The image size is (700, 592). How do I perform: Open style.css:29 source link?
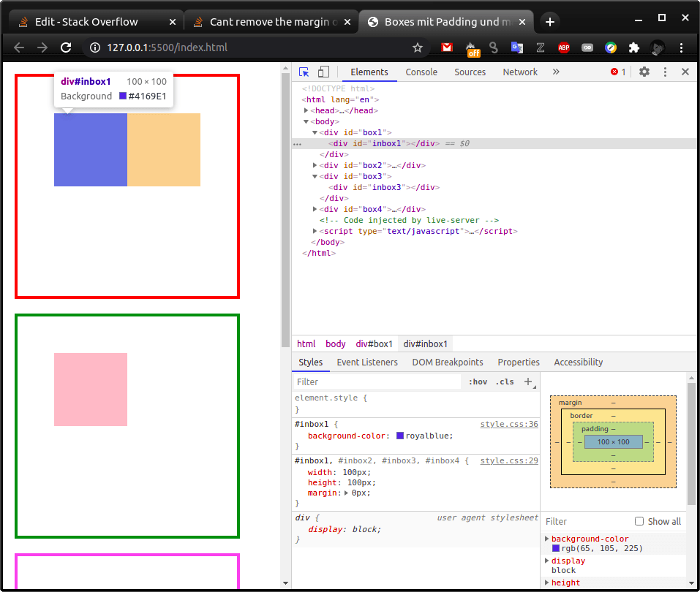[x=509, y=460]
